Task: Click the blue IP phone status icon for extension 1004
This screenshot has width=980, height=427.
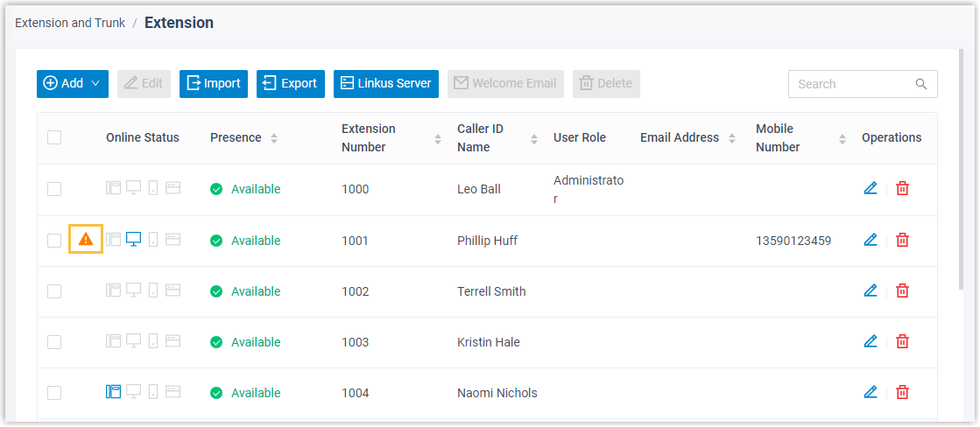Action: click(113, 392)
